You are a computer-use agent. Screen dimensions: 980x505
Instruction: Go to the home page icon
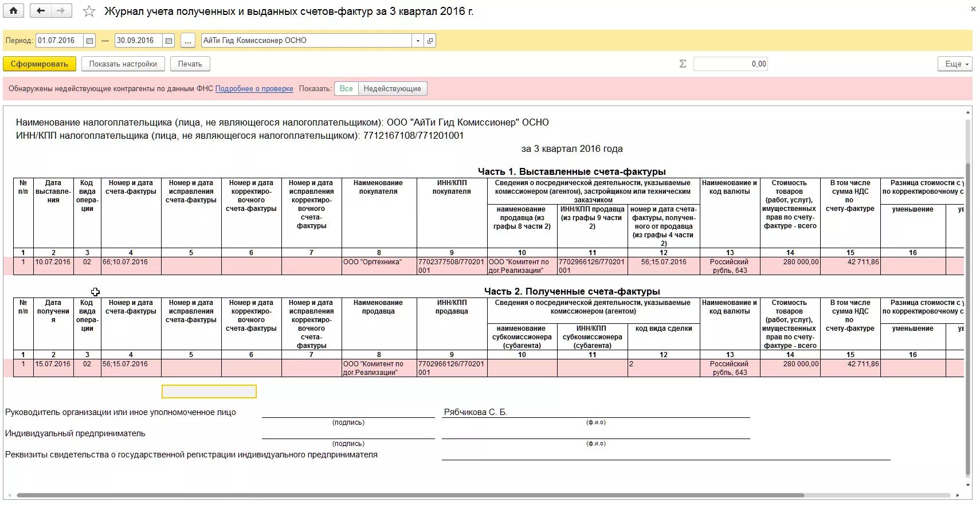pyautogui.click(x=13, y=10)
